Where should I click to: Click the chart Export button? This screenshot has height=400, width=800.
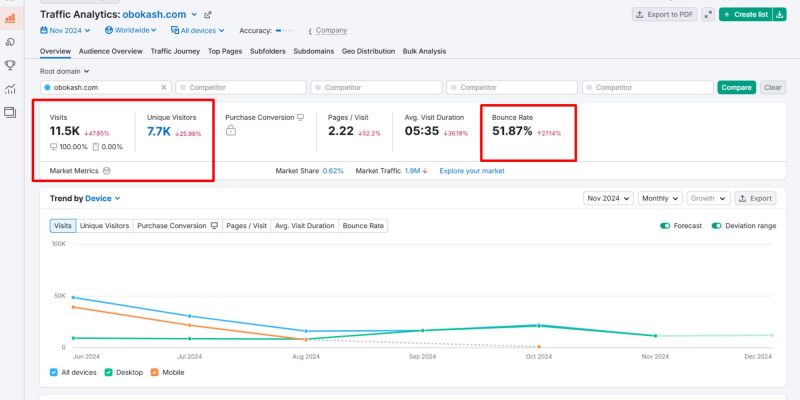[x=756, y=198]
